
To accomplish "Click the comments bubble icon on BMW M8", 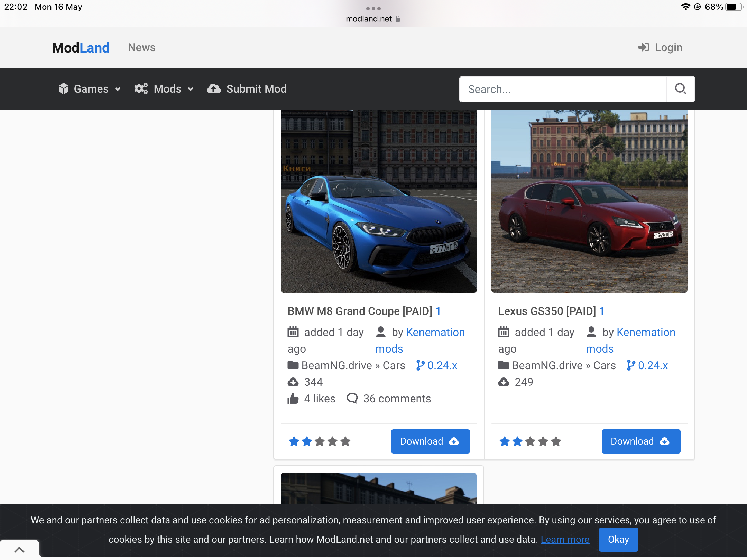I will click(x=352, y=398).
